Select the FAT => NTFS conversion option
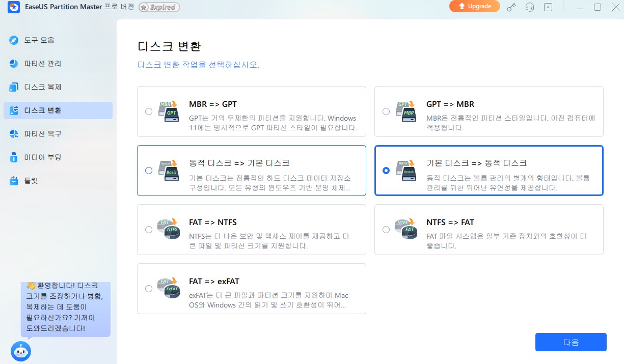 [149, 229]
